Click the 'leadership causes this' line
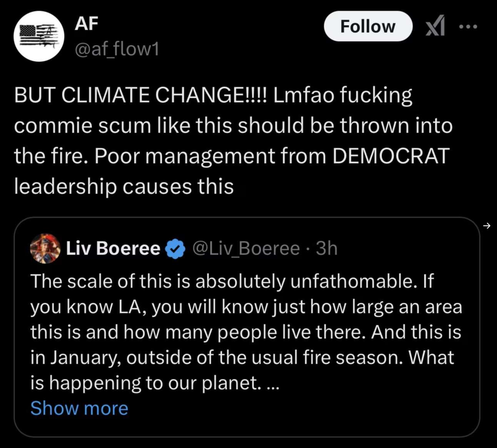This screenshot has width=497, height=448. (x=124, y=187)
